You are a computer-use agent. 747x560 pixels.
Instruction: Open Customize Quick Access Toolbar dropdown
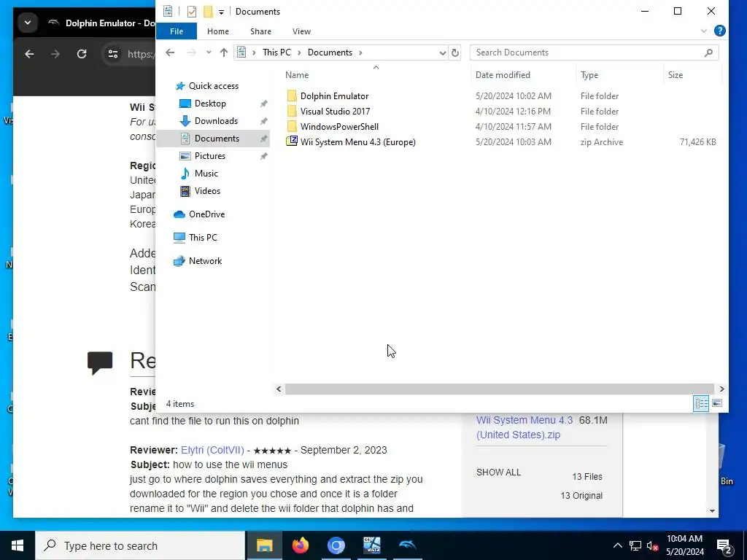click(x=221, y=12)
